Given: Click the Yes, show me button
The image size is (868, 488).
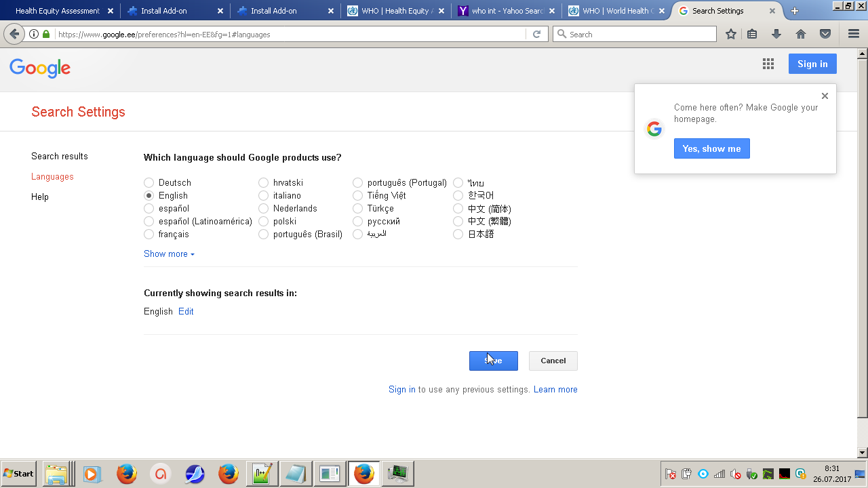Looking at the screenshot, I should tap(712, 149).
